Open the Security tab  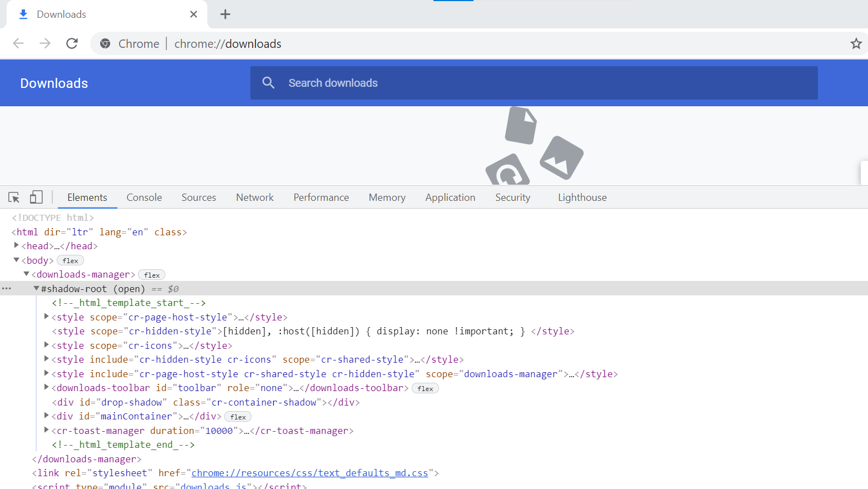click(x=512, y=197)
